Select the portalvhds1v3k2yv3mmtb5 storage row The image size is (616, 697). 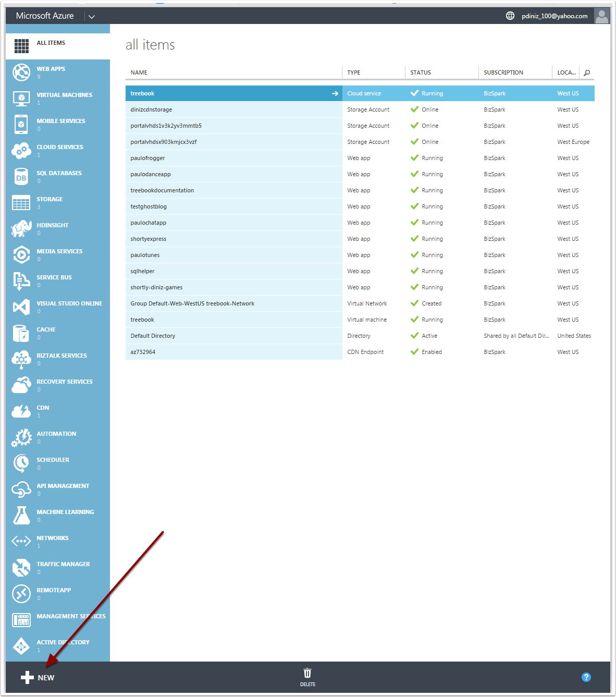360,126
